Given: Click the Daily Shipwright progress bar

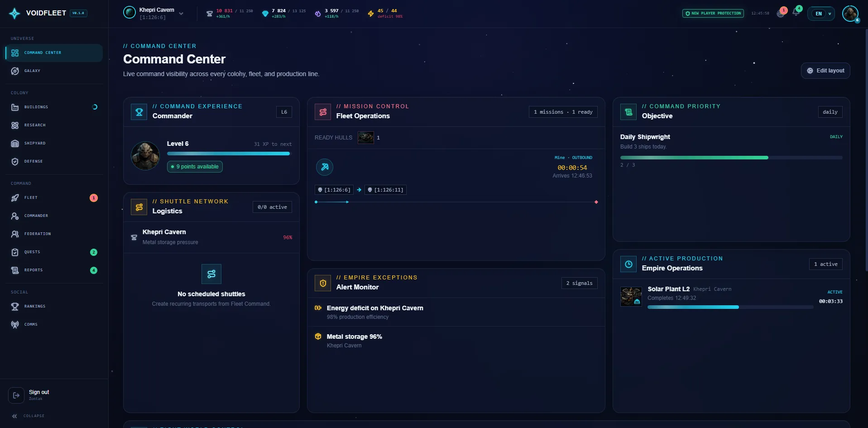Looking at the screenshot, I should pos(731,158).
